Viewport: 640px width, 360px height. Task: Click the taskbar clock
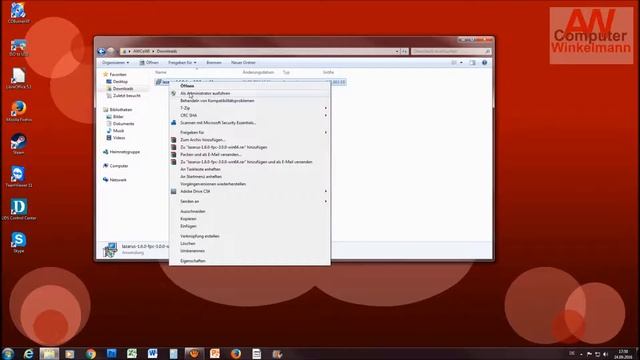click(623, 354)
